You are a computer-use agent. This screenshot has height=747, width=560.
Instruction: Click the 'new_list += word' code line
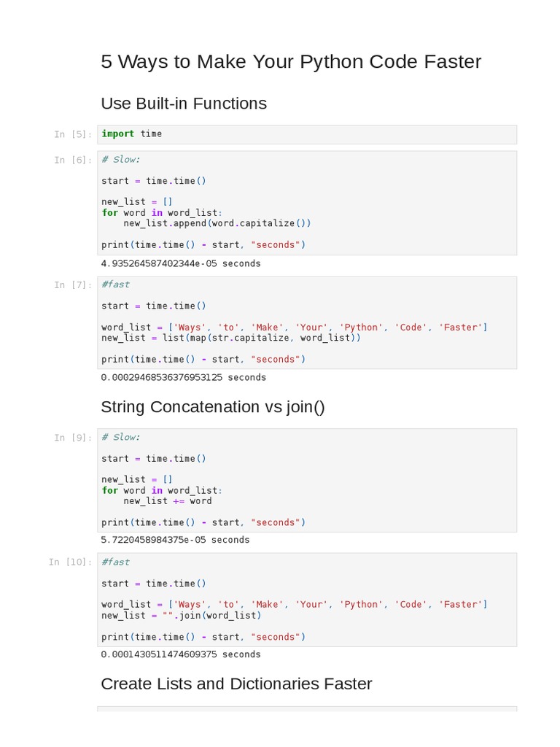168,501
